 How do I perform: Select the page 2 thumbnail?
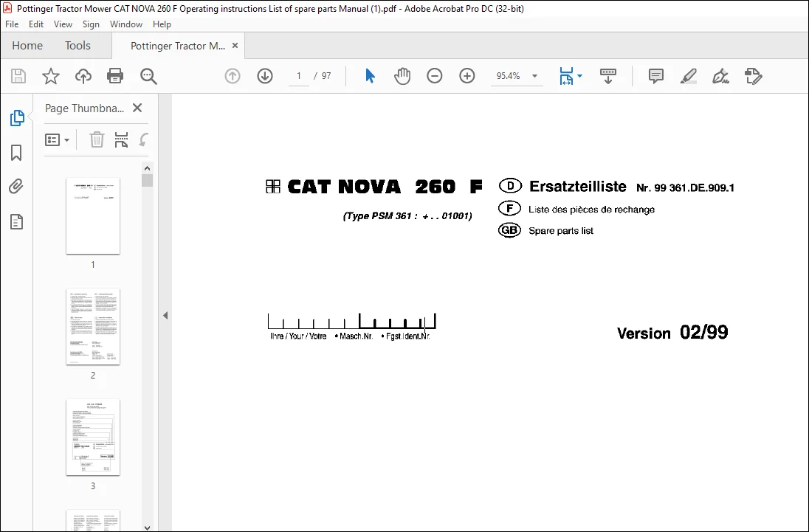(93, 327)
